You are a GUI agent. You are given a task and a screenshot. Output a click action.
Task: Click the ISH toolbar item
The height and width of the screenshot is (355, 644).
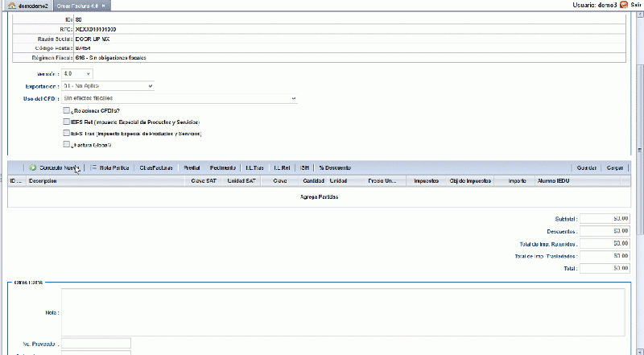pos(304,167)
